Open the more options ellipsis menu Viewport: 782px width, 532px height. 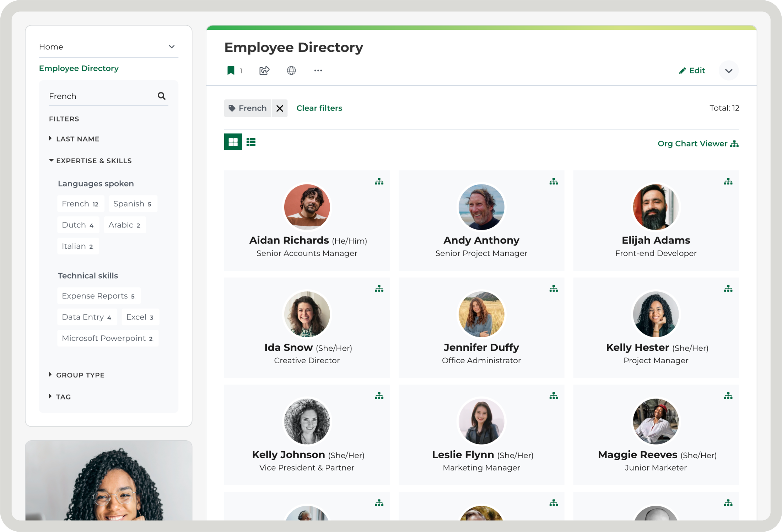(318, 70)
